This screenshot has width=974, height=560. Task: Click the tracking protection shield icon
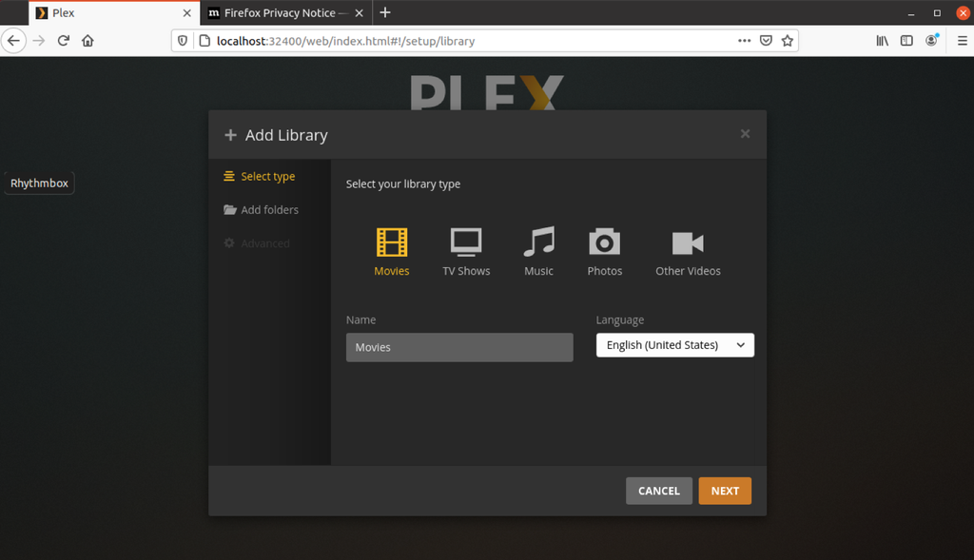(x=181, y=41)
